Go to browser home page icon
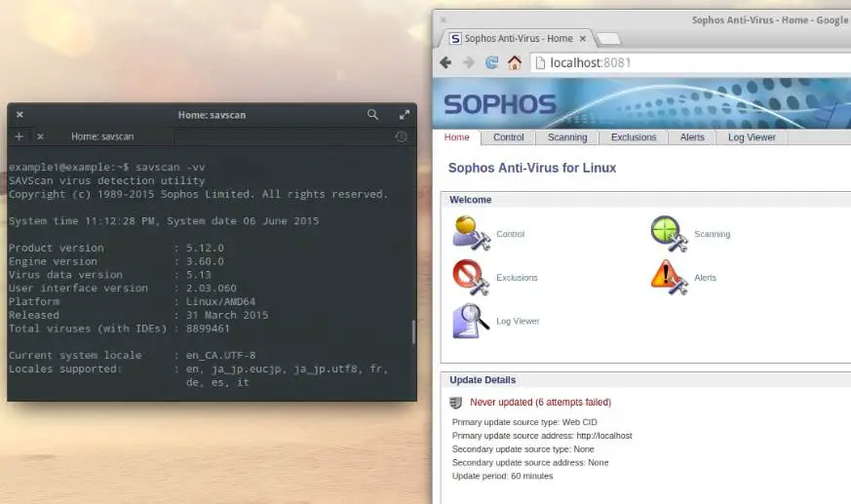This screenshot has width=851, height=504. click(515, 63)
